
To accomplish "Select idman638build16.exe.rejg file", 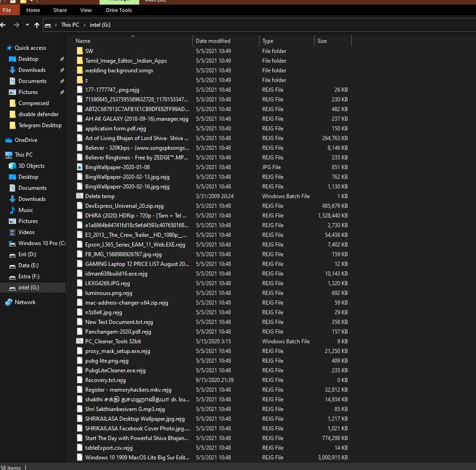I will (116, 274).
